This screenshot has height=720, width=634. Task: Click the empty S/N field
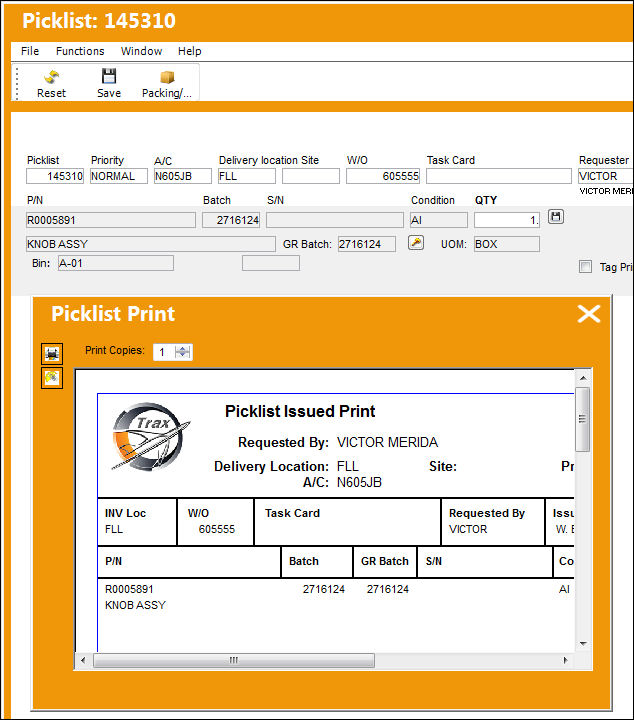[x=335, y=220]
